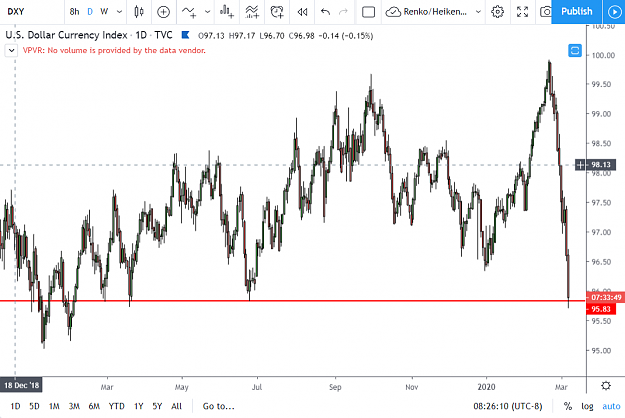The image size is (625, 418).
Task: Click the 95.83 red price label
Action: [601, 309]
